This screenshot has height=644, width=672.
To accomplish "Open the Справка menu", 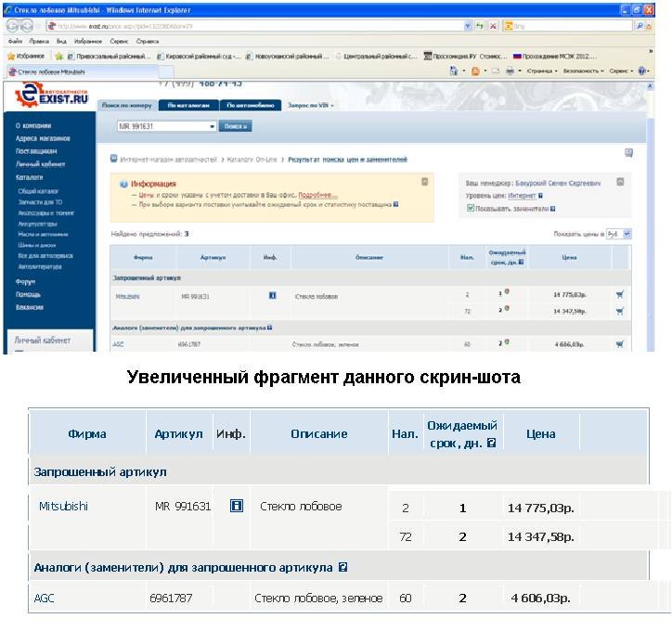I will tap(148, 42).
